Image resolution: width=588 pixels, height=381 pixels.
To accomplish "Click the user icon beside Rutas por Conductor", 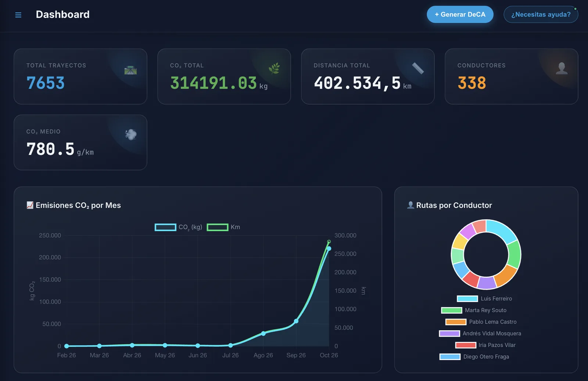I will click(410, 205).
